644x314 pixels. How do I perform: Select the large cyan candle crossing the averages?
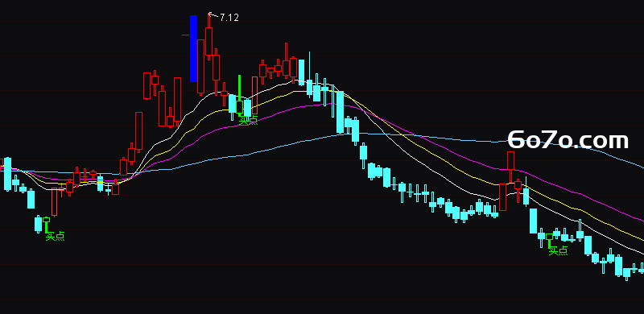tap(340, 112)
